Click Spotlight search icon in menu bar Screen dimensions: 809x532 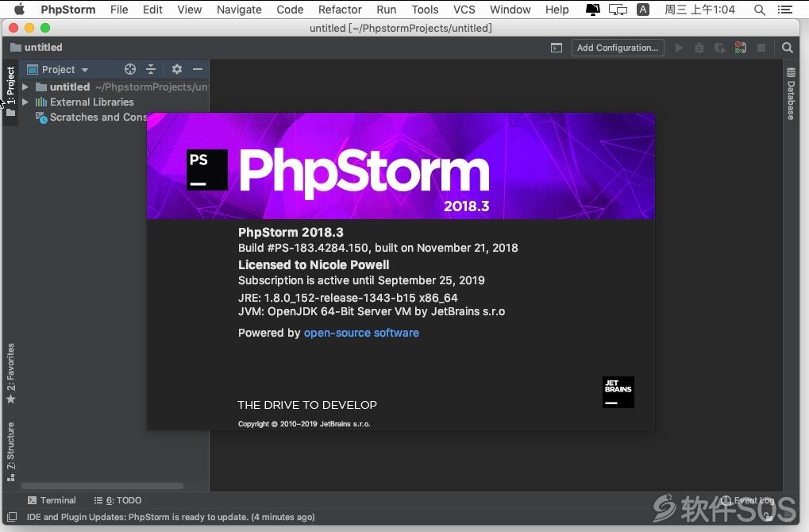(760, 10)
